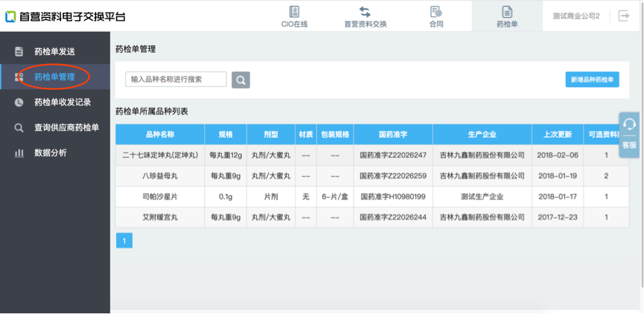Click 测试生产企业 cell

[482, 197]
